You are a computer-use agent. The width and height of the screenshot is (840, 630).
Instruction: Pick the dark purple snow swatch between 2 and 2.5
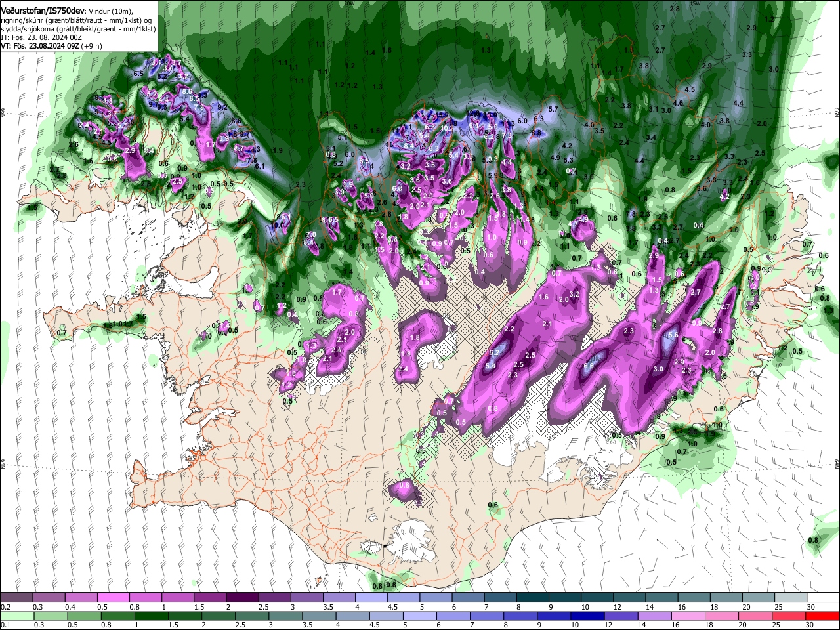point(243,598)
